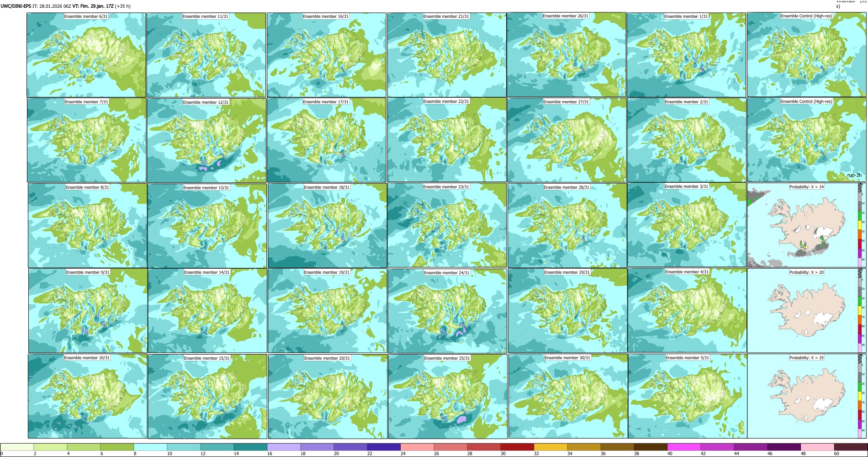Open the Ensemble member 9/31 map
Screen dimensions: 868x457
[x=88, y=310]
